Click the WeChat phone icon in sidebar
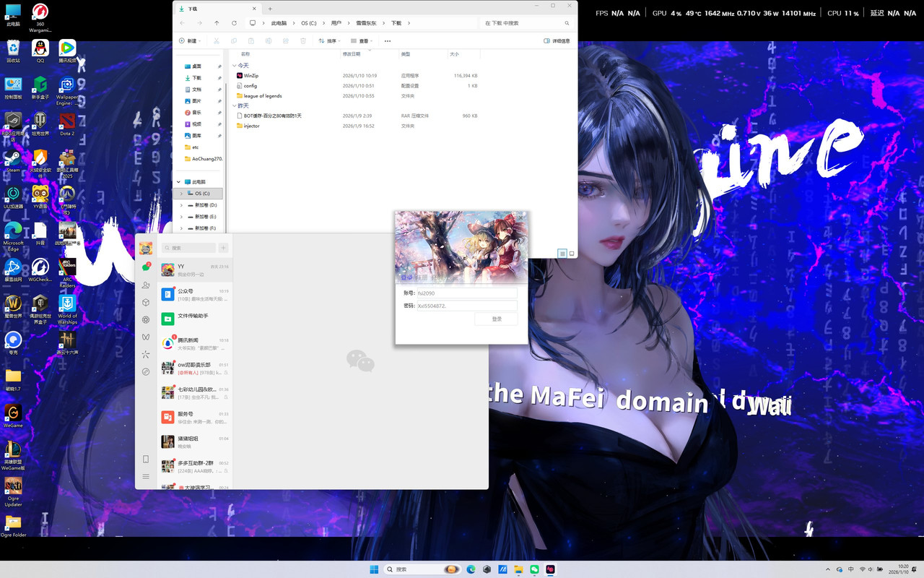The width and height of the screenshot is (924, 578). (x=146, y=460)
